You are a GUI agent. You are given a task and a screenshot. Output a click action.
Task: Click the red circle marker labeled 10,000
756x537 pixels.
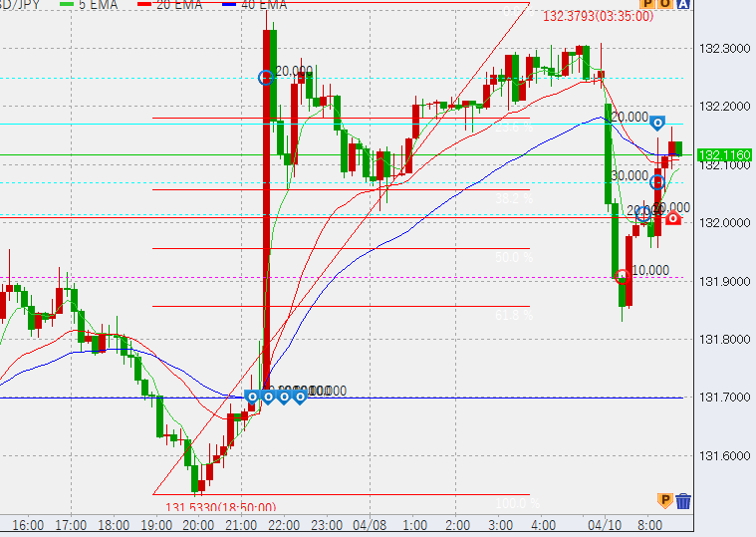(623, 276)
